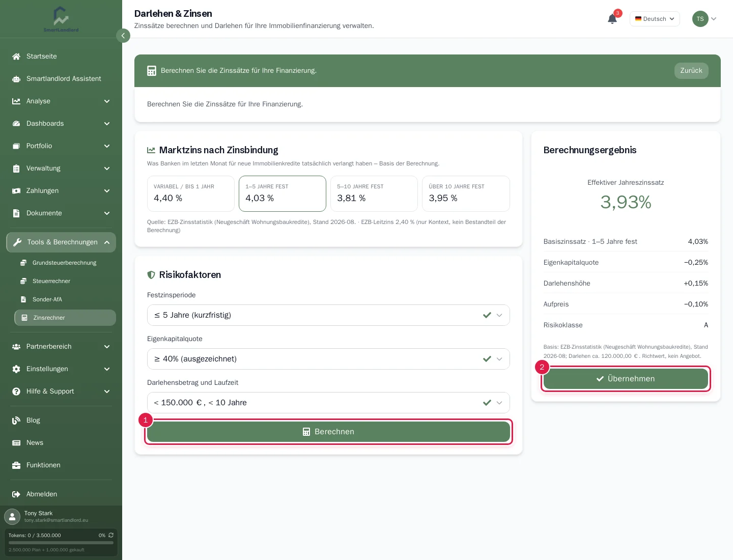733x560 pixels.
Task: Click the Blog icon in sidebar
Action: [16, 421]
